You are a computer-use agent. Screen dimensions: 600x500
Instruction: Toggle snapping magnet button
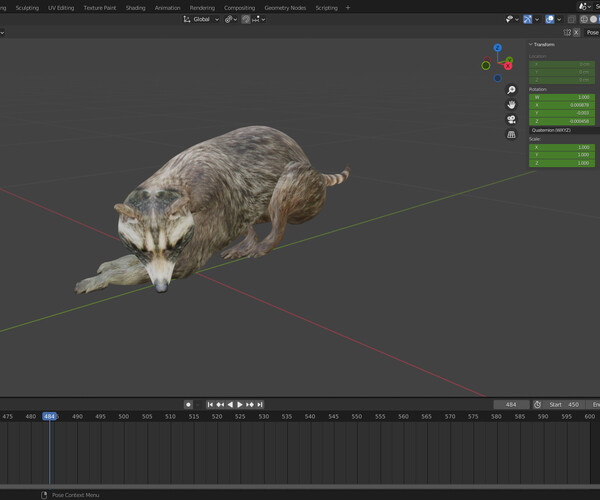246,19
